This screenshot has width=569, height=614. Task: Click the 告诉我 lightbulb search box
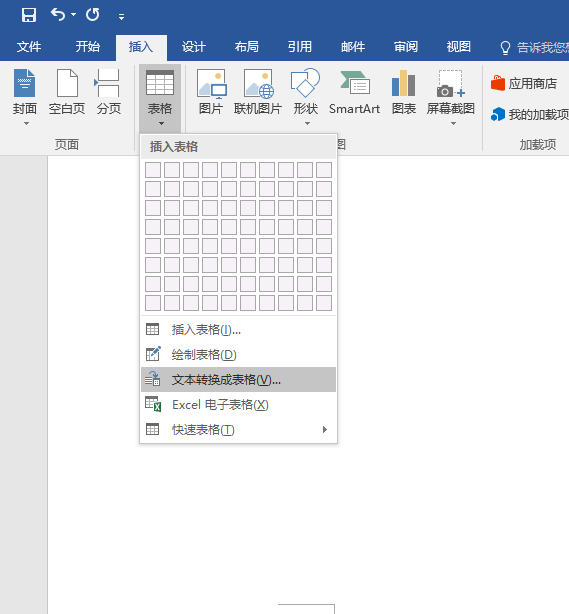[534, 47]
